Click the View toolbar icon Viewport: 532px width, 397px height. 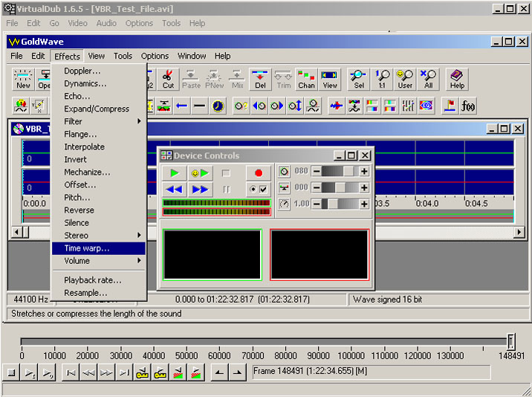329,79
